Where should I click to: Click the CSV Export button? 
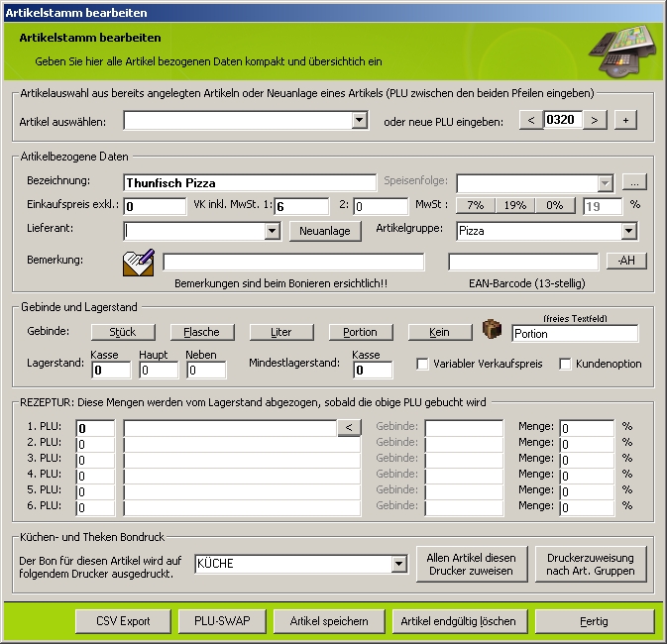point(123,621)
